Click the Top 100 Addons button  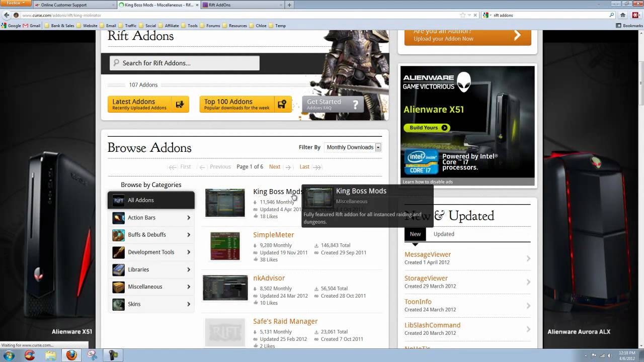click(246, 104)
